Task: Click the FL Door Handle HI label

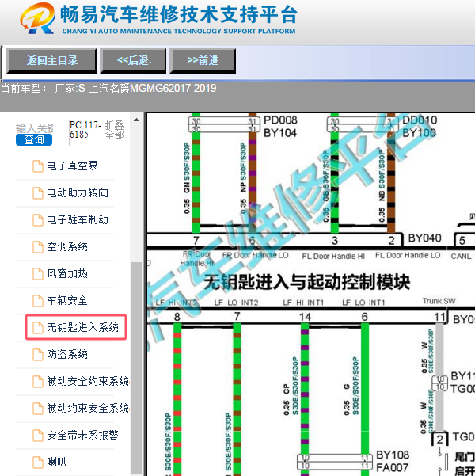Action: coord(333,257)
